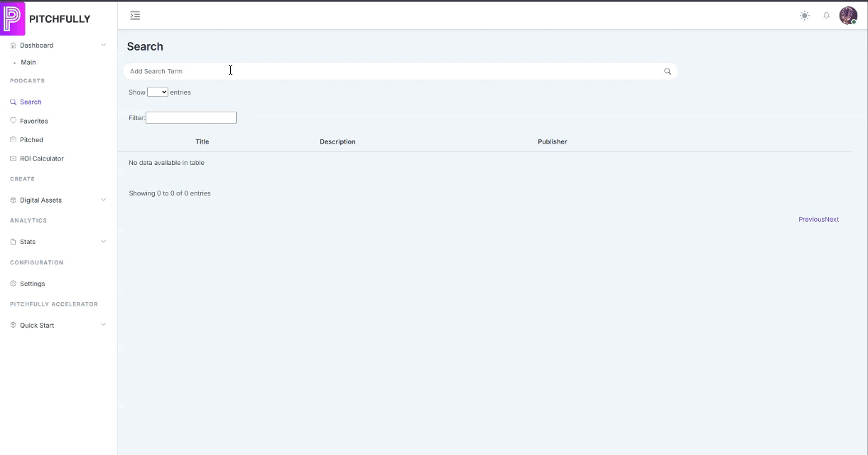868x455 pixels.
Task: Click the Settings gear icon
Action: (13, 284)
